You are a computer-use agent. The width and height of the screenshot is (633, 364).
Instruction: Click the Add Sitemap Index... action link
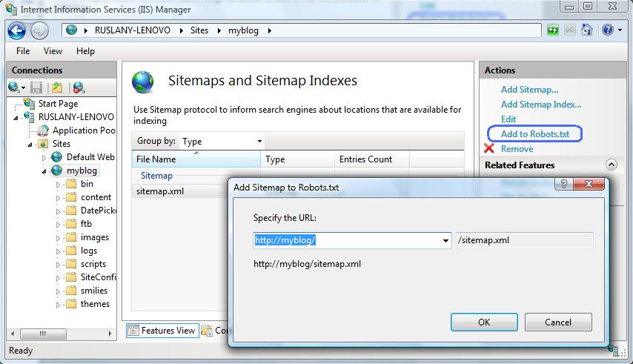541,105
